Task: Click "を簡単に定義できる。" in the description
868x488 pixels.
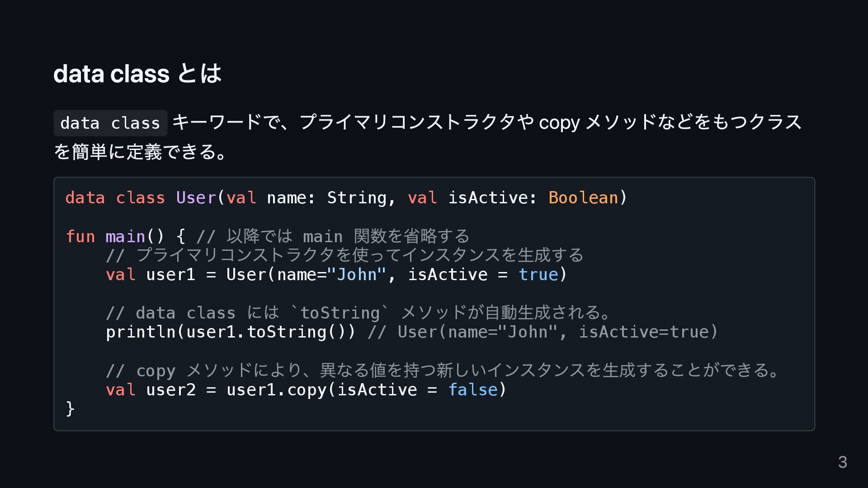Action: pyautogui.click(x=140, y=152)
